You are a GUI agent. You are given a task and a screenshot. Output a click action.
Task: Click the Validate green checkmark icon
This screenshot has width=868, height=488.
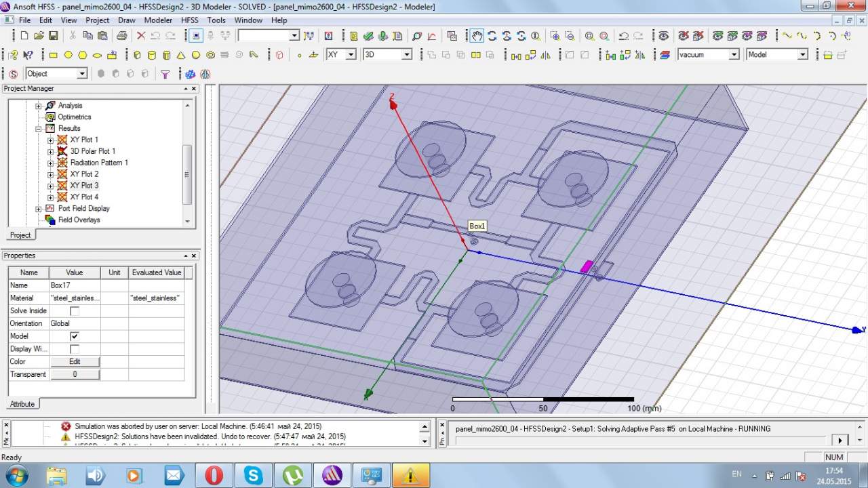(368, 36)
